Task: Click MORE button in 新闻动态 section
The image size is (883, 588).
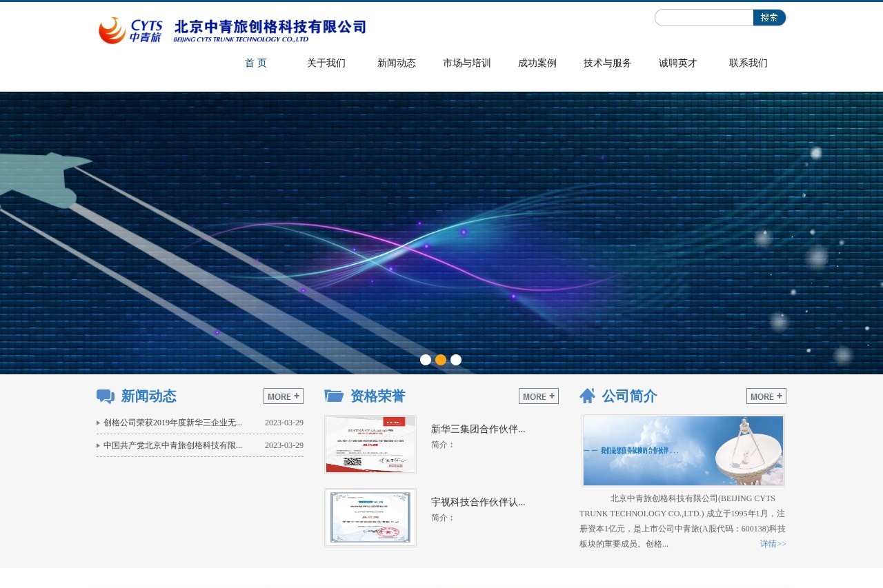Action: click(284, 396)
